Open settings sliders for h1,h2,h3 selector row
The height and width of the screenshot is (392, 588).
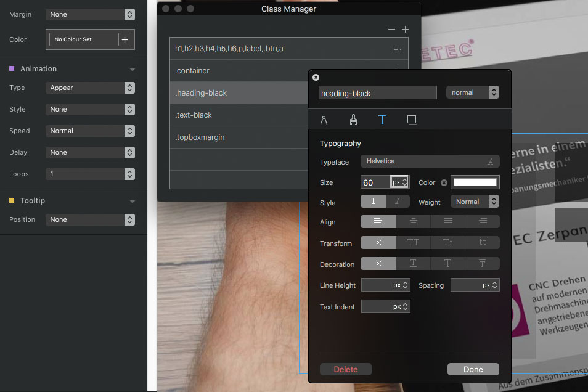point(398,49)
